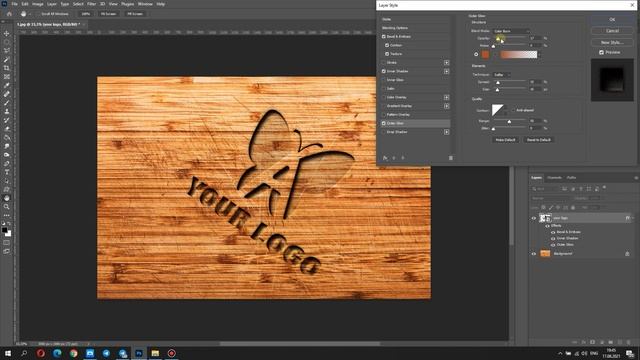Toggle the Texture checkbox
Screen dimensions: 640x360
pyautogui.click(x=387, y=54)
